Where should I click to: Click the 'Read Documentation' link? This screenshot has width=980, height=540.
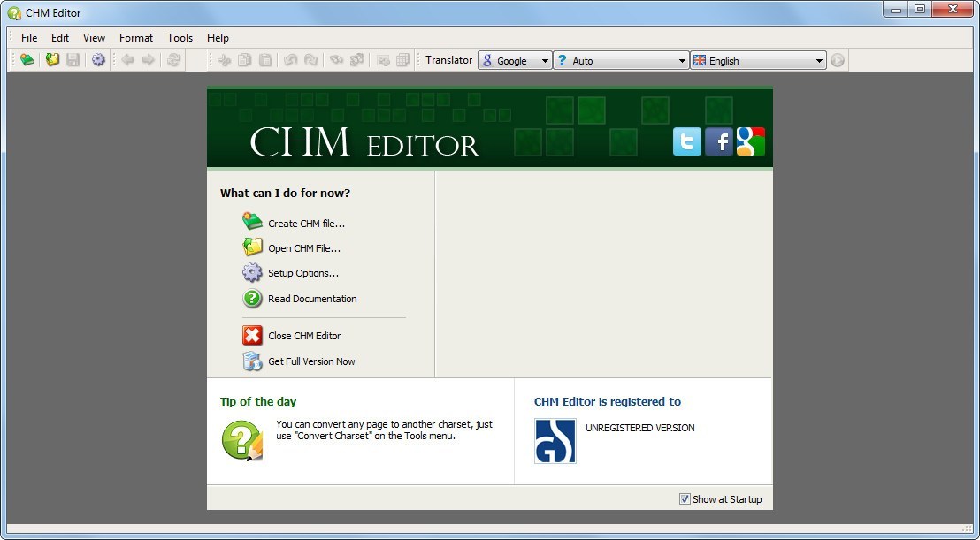[x=312, y=299]
